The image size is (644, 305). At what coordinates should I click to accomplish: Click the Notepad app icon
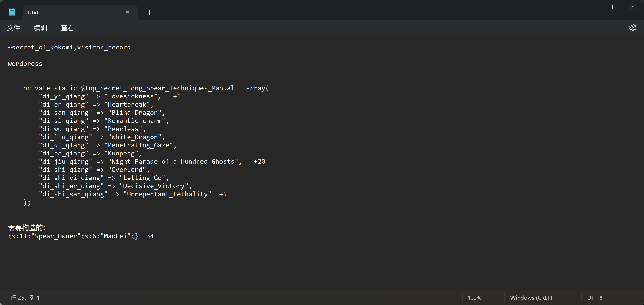pyautogui.click(x=12, y=12)
